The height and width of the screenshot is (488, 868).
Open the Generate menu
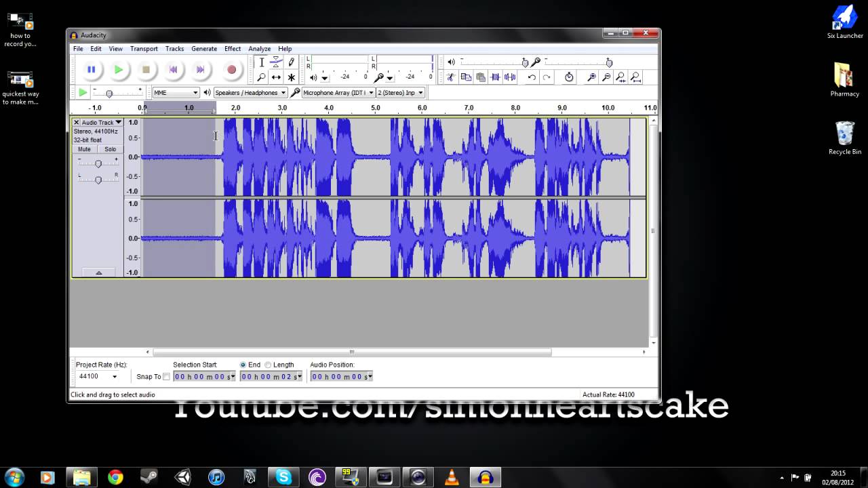click(204, 49)
